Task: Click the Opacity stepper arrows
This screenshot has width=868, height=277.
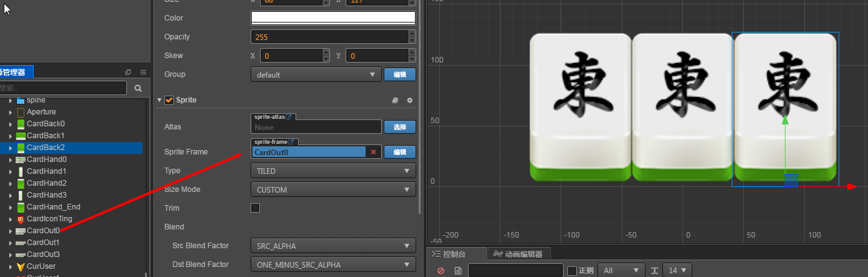Action: point(412,37)
